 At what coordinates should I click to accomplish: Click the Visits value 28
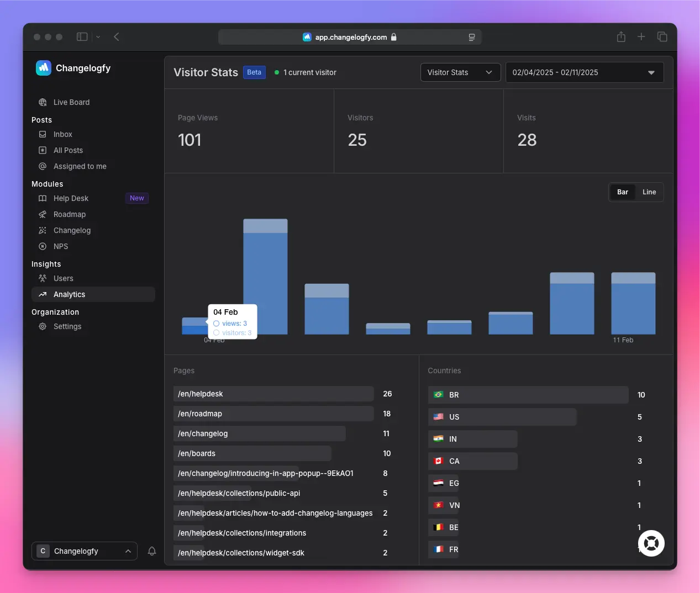[527, 140]
